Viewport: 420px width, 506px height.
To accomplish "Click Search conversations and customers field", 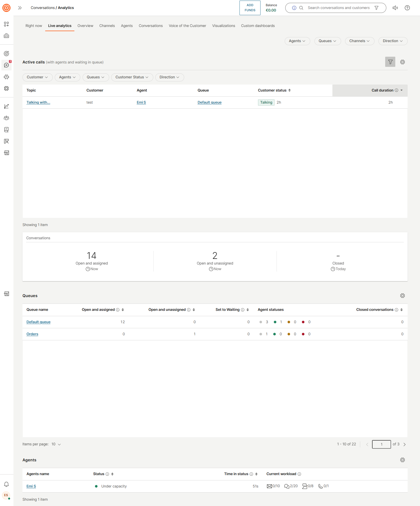I will click(x=339, y=8).
